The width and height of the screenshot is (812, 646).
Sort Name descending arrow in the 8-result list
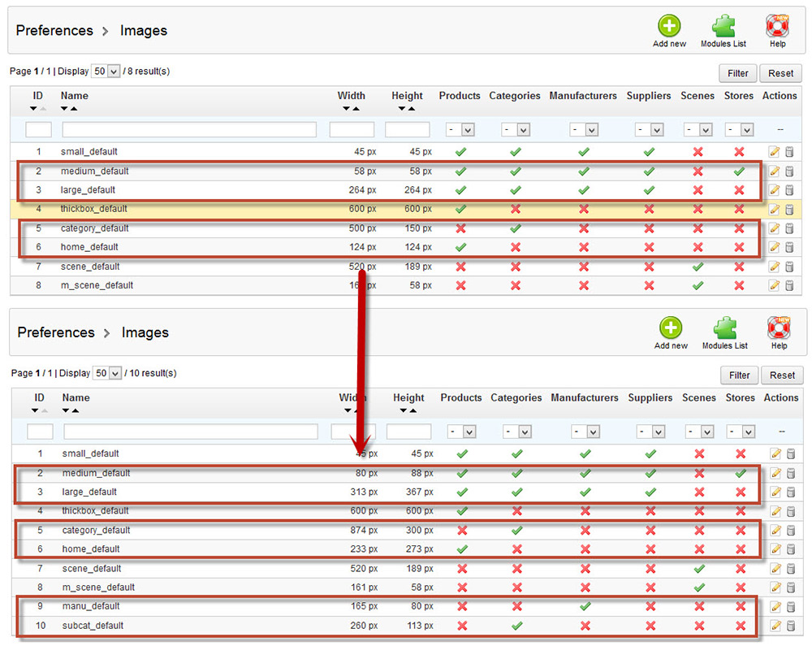tap(64, 109)
